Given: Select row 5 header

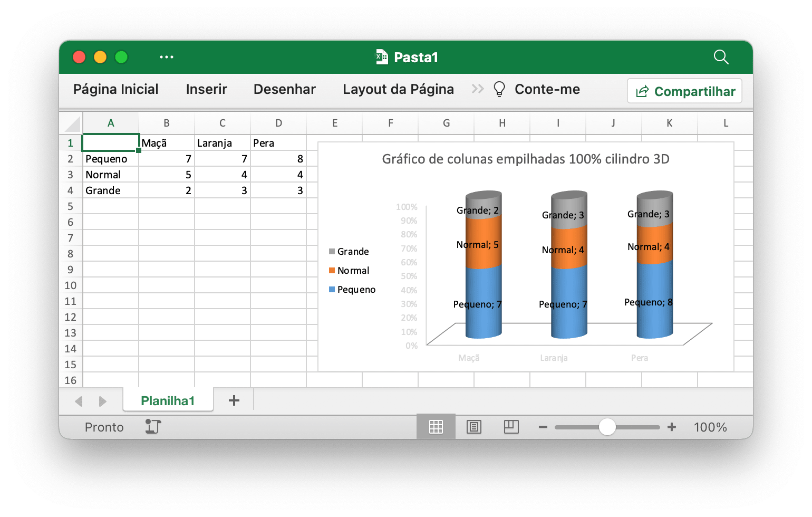Looking at the screenshot, I should 71,206.
